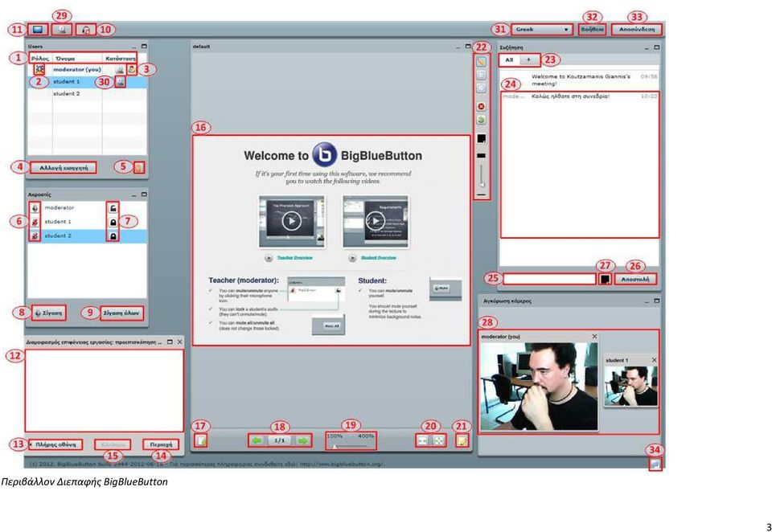Click the Αποστολή send button
The height and width of the screenshot is (532, 772).
(x=635, y=279)
